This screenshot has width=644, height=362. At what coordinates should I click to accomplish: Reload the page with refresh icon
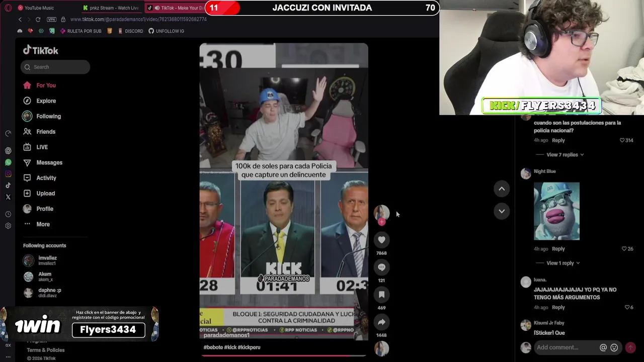[x=38, y=19]
